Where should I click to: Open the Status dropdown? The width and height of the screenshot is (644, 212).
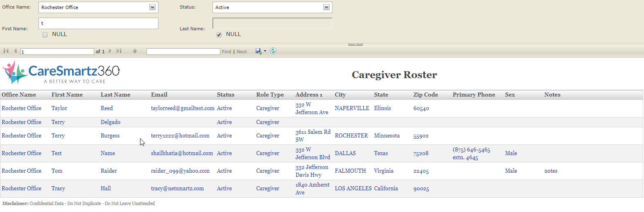(x=326, y=7)
